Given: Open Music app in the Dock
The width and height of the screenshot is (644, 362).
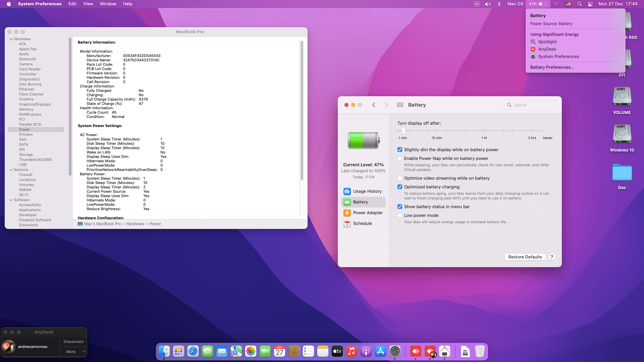Looking at the screenshot, I should (x=352, y=351).
